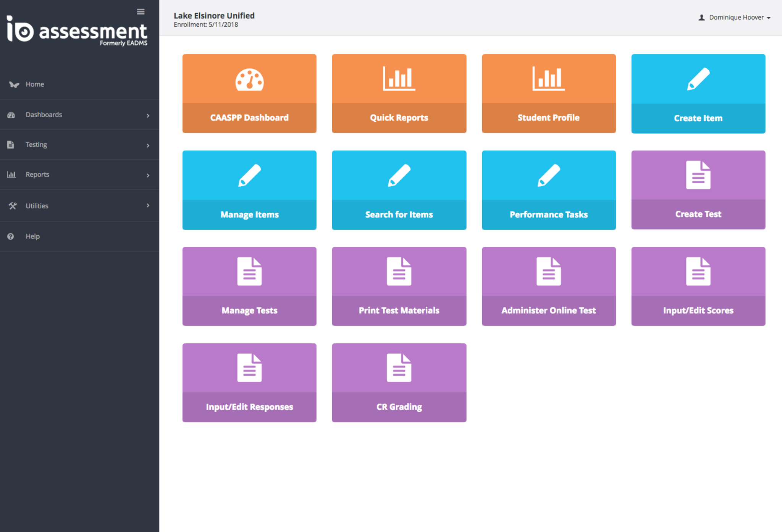The image size is (782, 532).
Task: Click the hamburger menu icon in the sidebar
Action: (141, 12)
